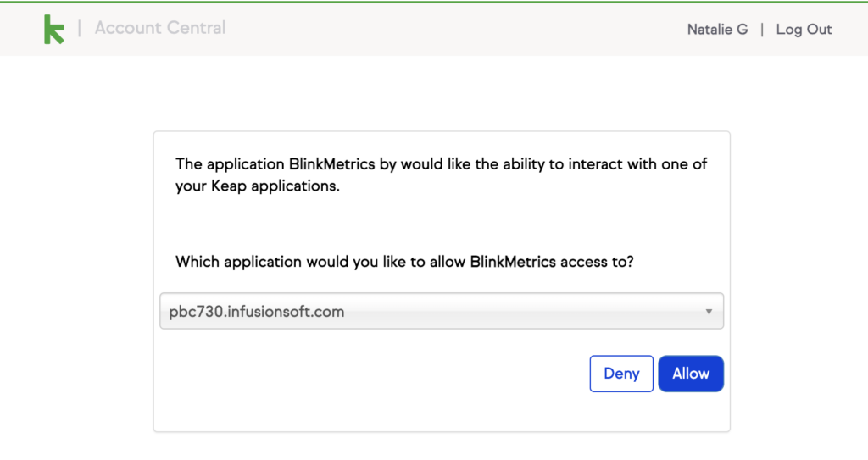Allow BlinkMetrics access
This screenshot has height=460, width=868.
coord(691,374)
